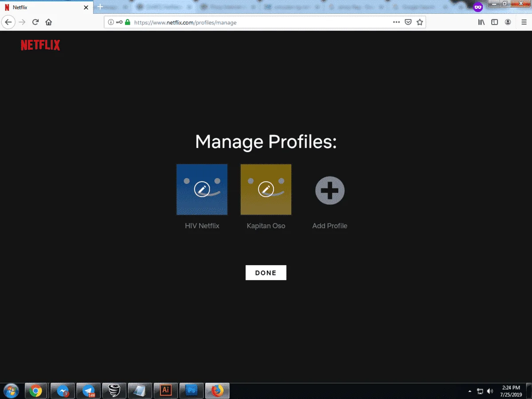Edit the HIV Netflix profile avatar
The width and height of the screenshot is (532, 399).
tap(202, 190)
